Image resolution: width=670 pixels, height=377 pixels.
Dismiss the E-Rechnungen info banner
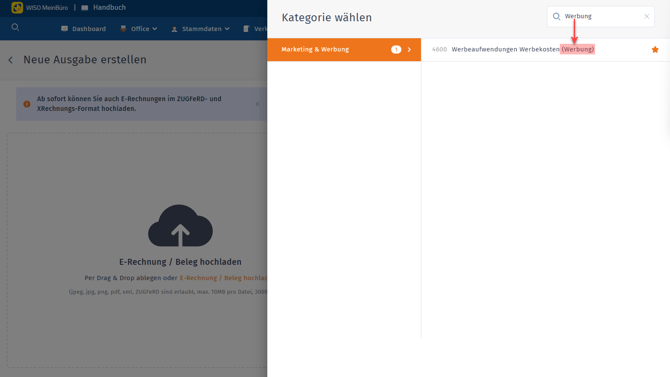coord(257,104)
